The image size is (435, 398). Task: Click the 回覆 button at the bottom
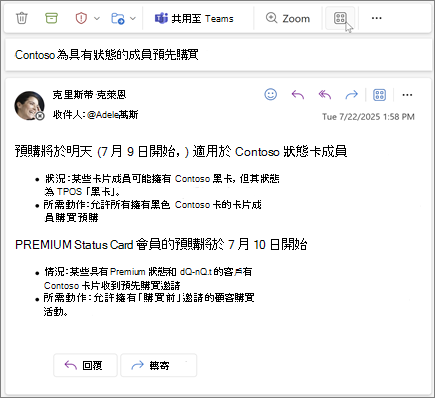click(85, 365)
